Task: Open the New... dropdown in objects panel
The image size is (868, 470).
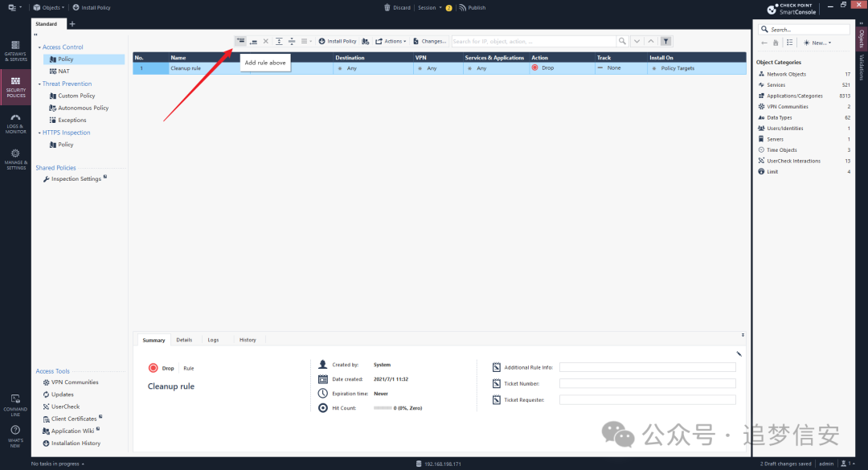Action: 817,43
